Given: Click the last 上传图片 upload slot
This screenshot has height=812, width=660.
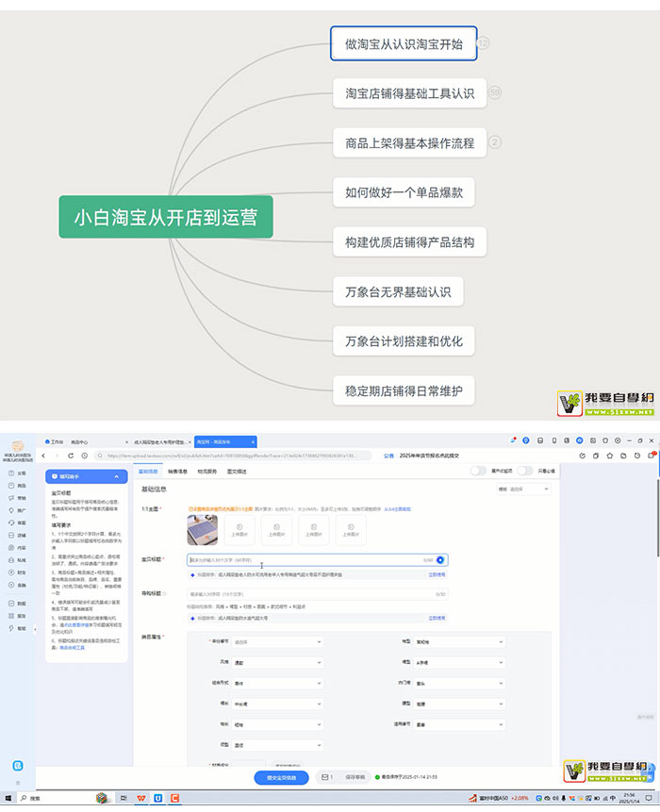Looking at the screenshot, I should (351, 530).
